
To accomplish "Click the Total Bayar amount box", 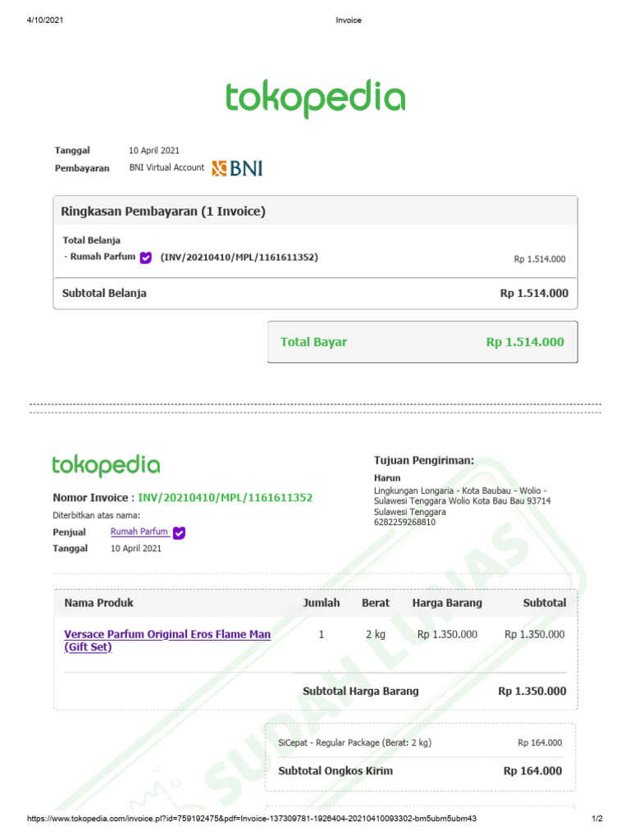I will tap(422, 342).
